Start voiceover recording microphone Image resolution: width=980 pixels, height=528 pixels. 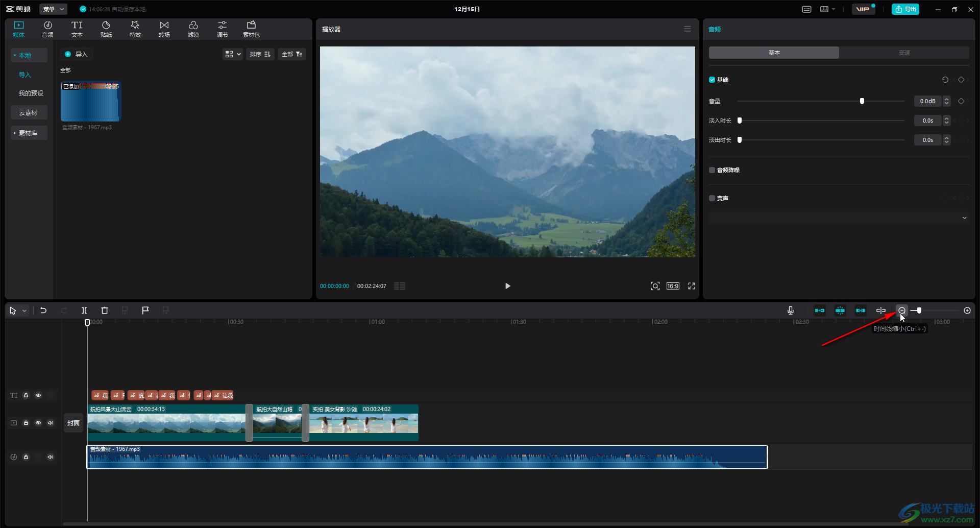click(x=791, y=310)
